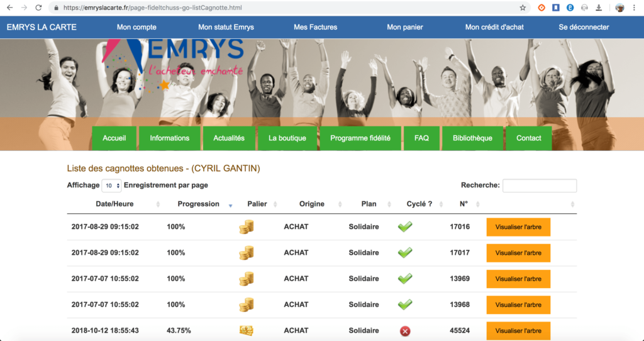Click Visualiser l'arbre for row 13968
Screen dimensions: 644x341
point(518,305)
